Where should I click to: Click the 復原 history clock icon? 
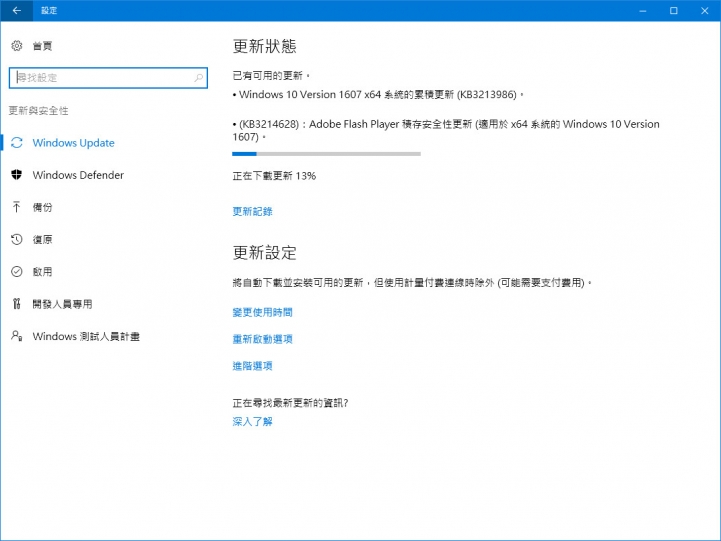click(17, 239)
